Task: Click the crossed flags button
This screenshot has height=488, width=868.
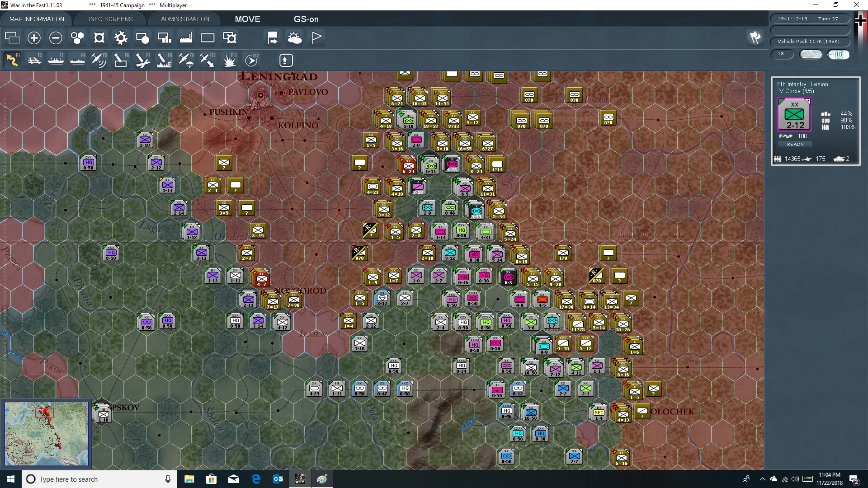Action: (755, 38)
